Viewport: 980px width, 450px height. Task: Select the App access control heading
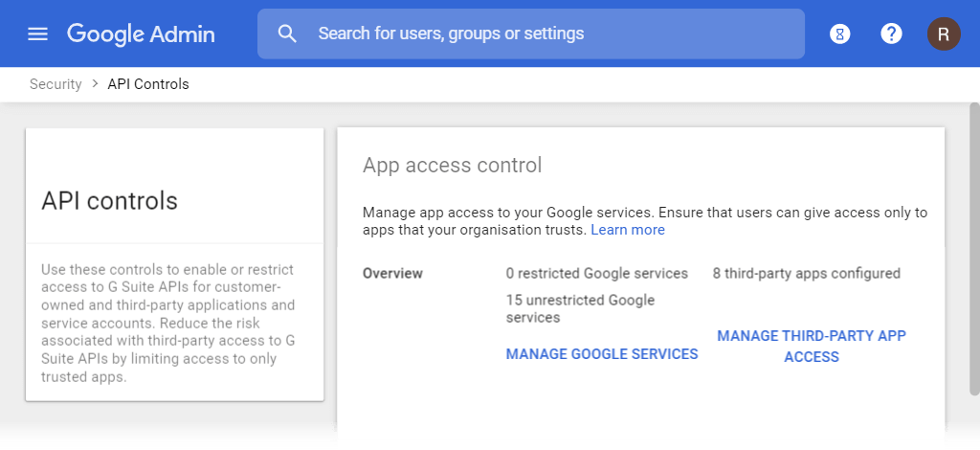tap(452, 166)
